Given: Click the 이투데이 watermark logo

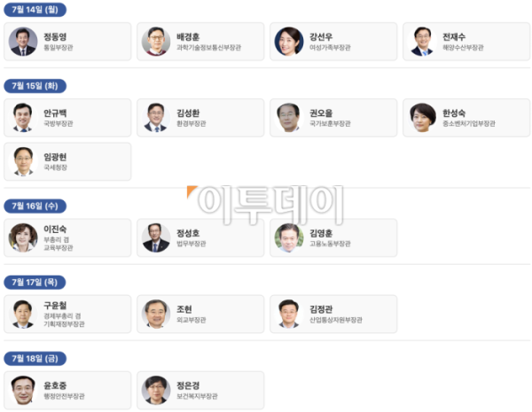Looking at the screenshot, I should (265, 205).
